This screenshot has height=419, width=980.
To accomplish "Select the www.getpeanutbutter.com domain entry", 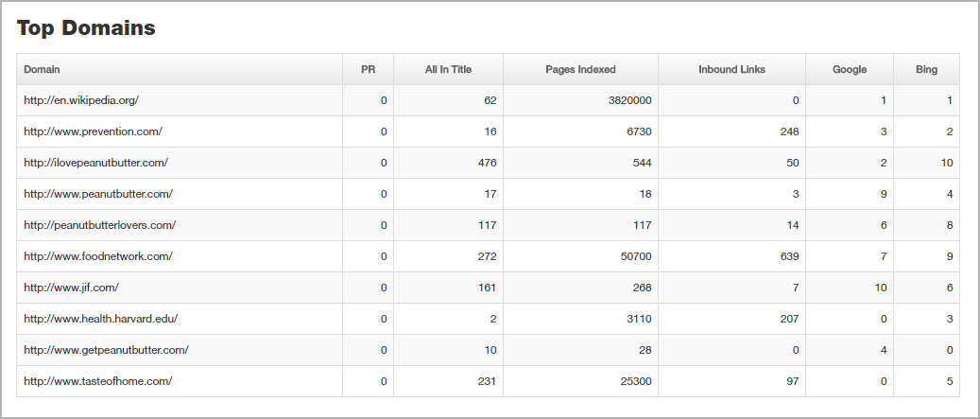I will 106,350.
